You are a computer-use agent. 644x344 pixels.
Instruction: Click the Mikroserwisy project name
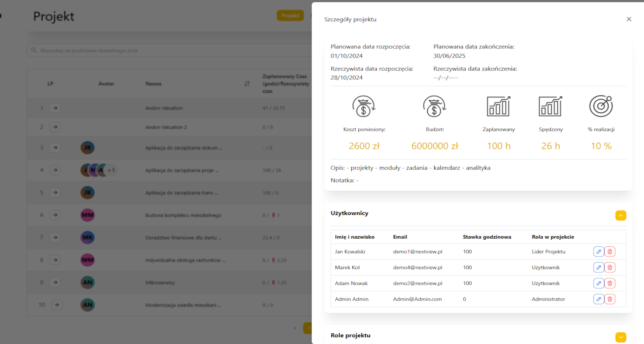click(x=160, y=283)
